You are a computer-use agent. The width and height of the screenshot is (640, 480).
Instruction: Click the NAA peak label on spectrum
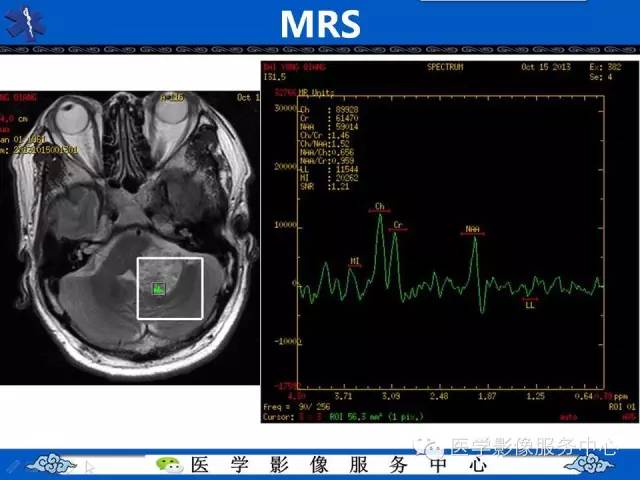pyautogui.click(x=473, y=229)
